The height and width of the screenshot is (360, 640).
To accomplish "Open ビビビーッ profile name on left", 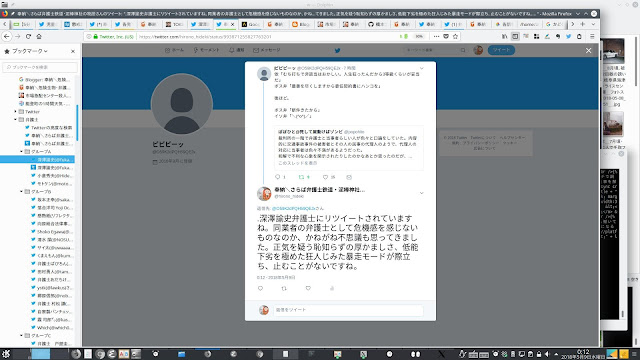I will (168, 144).
